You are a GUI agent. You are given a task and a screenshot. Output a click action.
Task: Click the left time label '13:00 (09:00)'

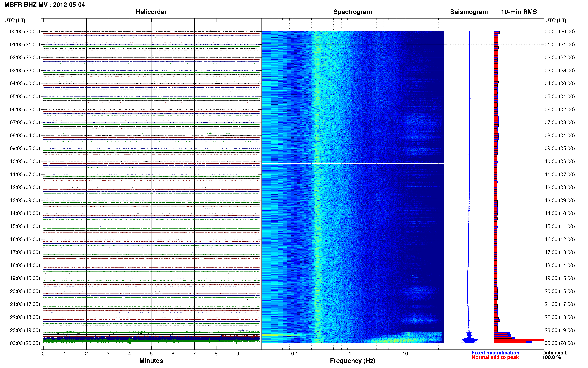(x=25, y=200)
